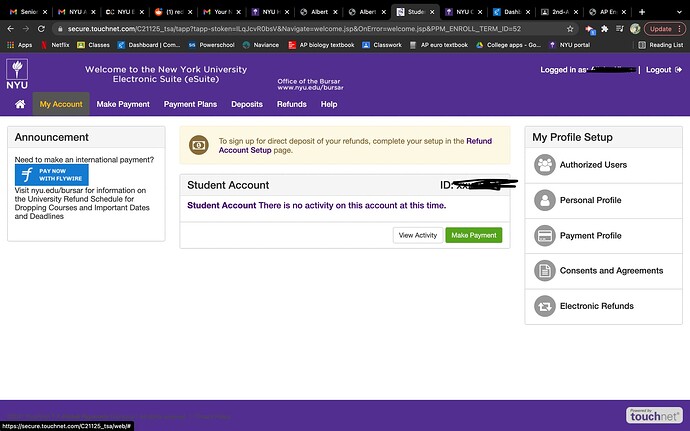This screenshot has width=690, height=431.
Task: Click the Authorized Users group icon
Action: point(545,165)
